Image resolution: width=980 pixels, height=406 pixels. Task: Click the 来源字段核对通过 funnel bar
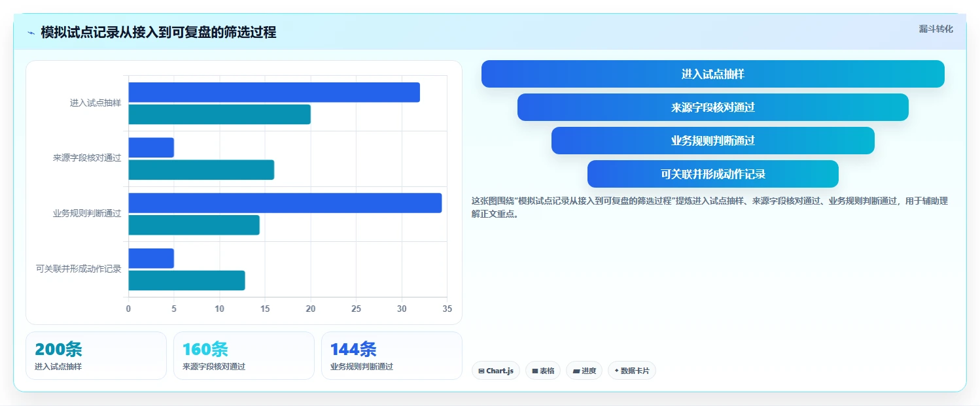[713, 107]
